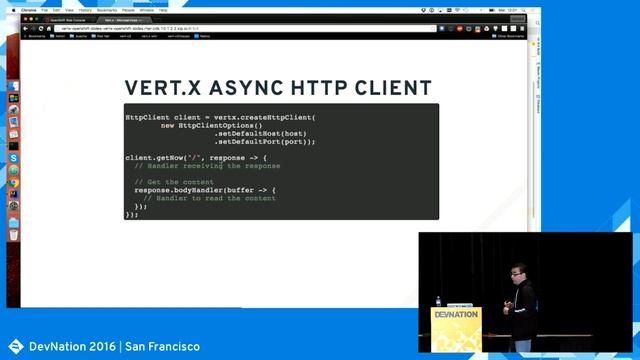
Task: Open the People menu
Action: pyautogui.click(x=128, y=10)
